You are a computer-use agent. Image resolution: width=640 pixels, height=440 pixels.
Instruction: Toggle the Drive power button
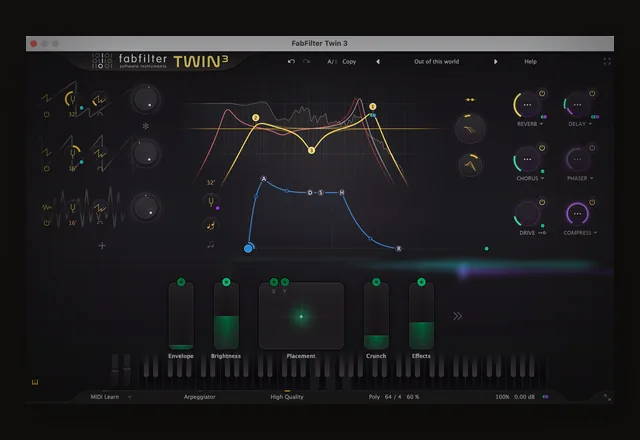[x=542, y=202]
